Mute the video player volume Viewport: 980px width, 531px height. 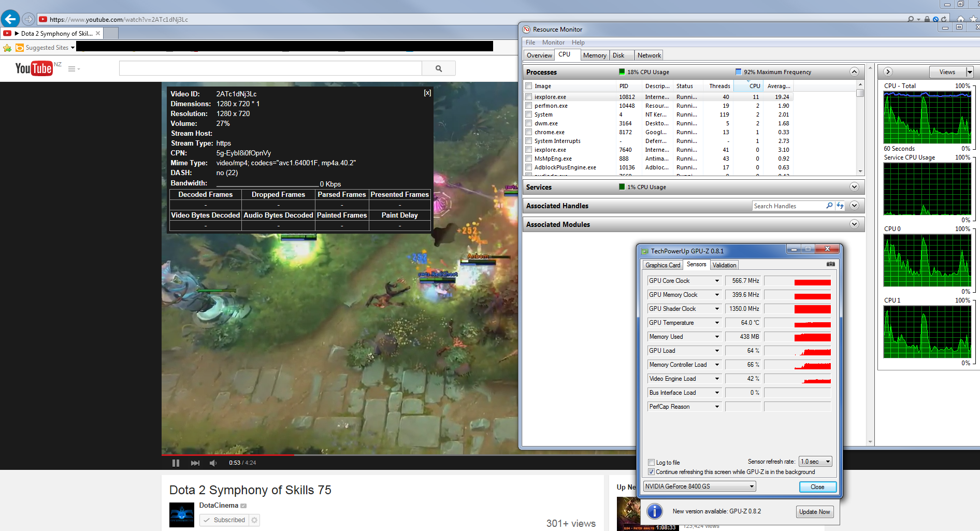pos(213,463)
